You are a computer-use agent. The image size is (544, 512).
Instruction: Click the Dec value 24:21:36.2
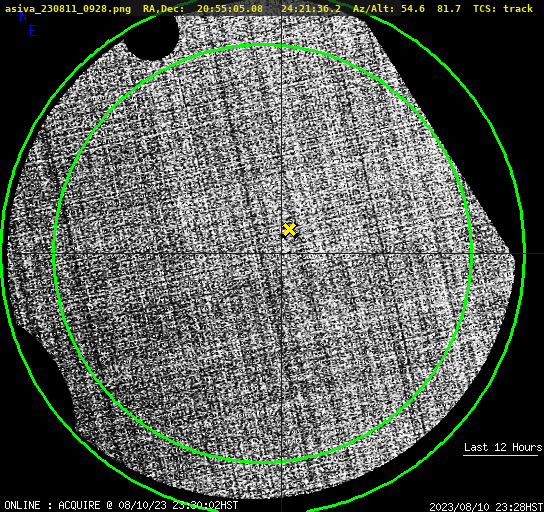pos(311,8)
